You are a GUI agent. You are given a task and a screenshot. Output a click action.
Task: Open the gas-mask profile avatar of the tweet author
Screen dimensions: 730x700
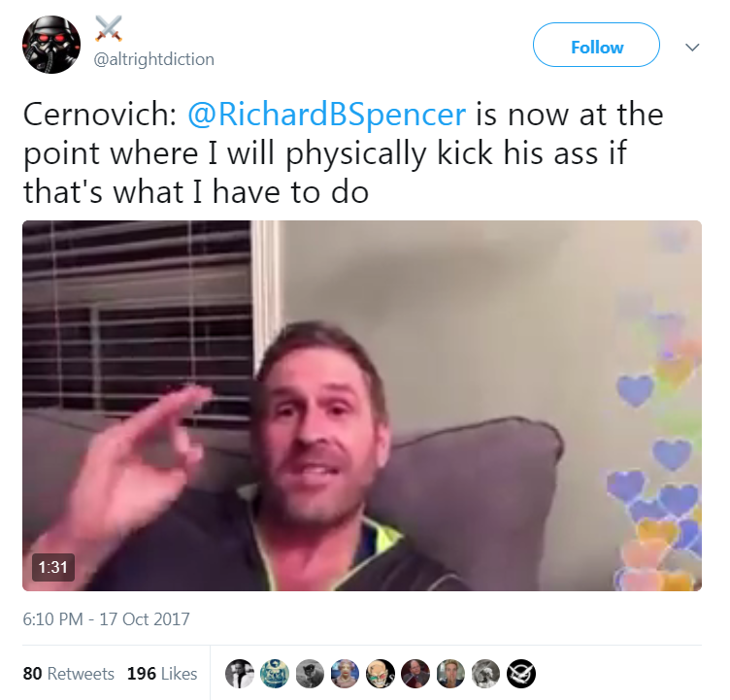click(51, 45)
